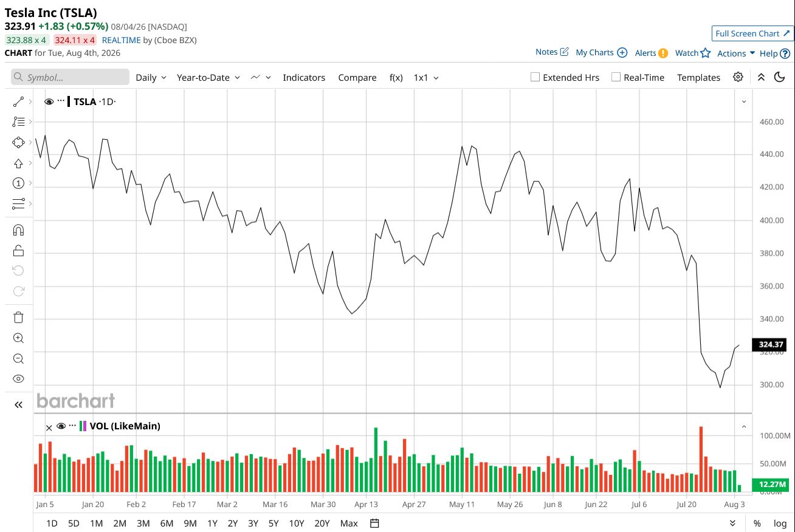Open chart settings gear

(738, 77)
